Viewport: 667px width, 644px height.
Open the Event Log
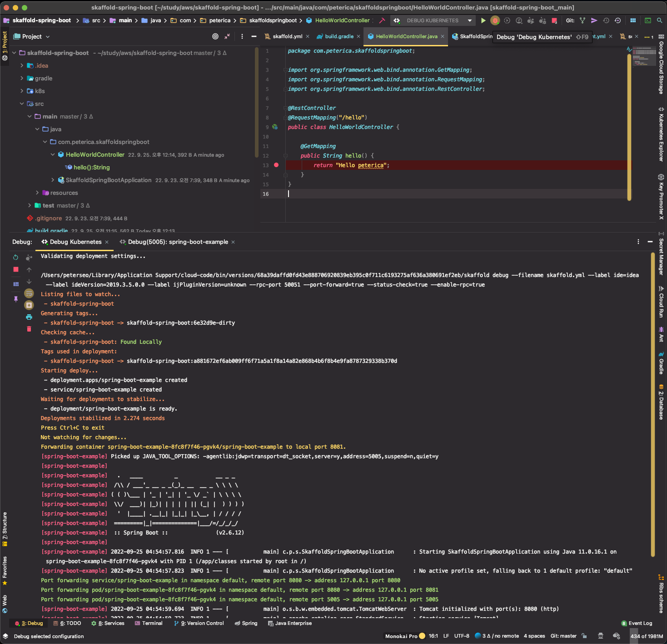click(x=637, y=623)
